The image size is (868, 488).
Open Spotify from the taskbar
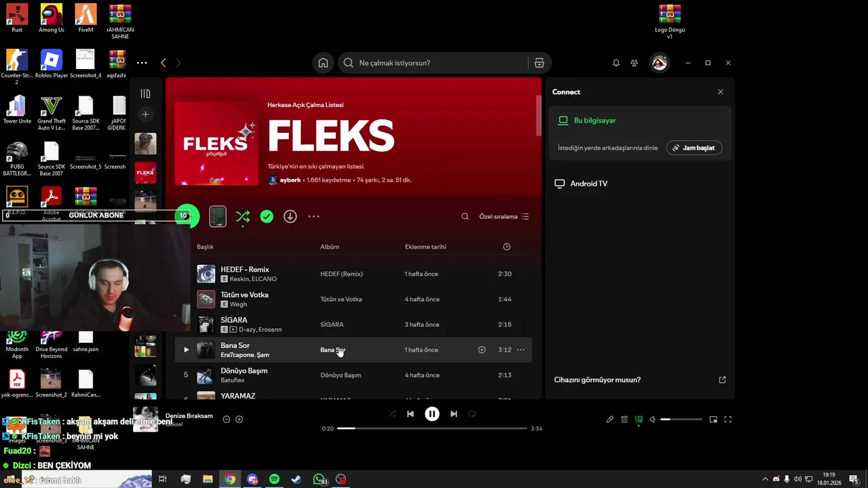pyautogui.click(x=274, y=479)
